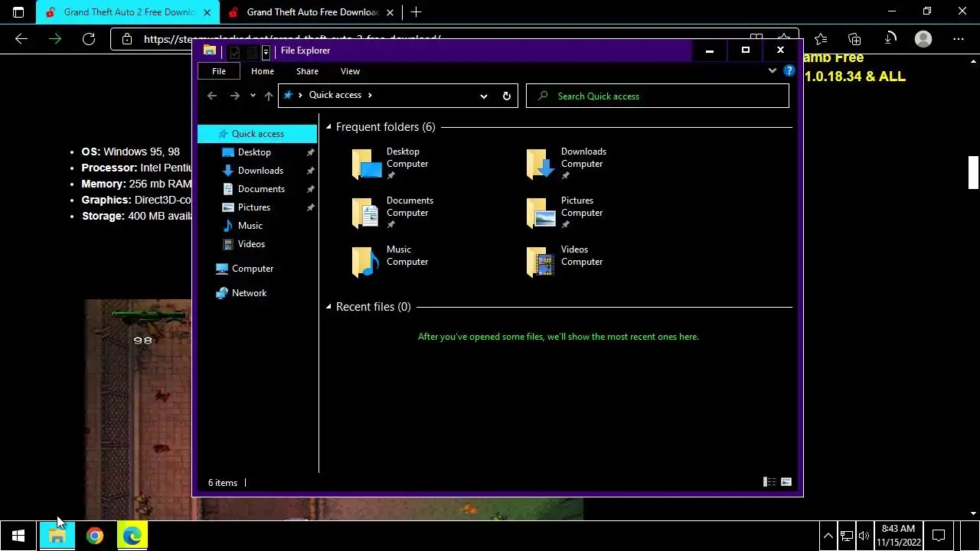The image size is (980, 551).
Task: Open the Documents folder in Frequent folders
Action: 393,213
